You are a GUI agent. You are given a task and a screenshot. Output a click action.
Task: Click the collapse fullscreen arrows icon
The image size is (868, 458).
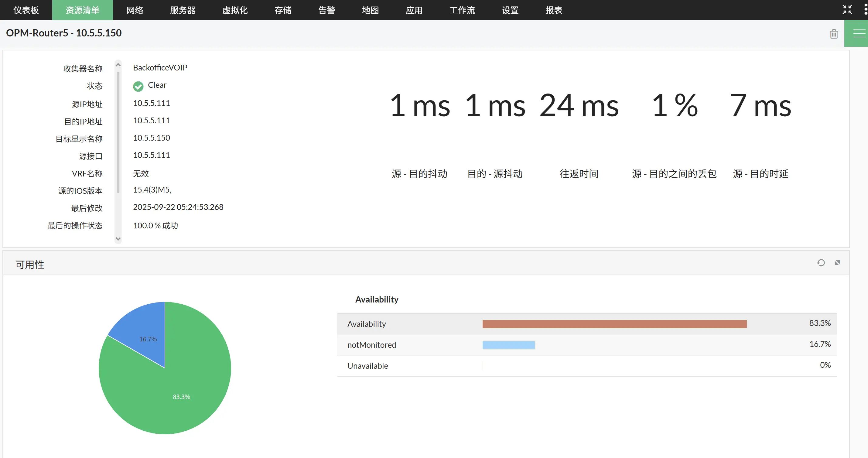click(x=847, y=9)
